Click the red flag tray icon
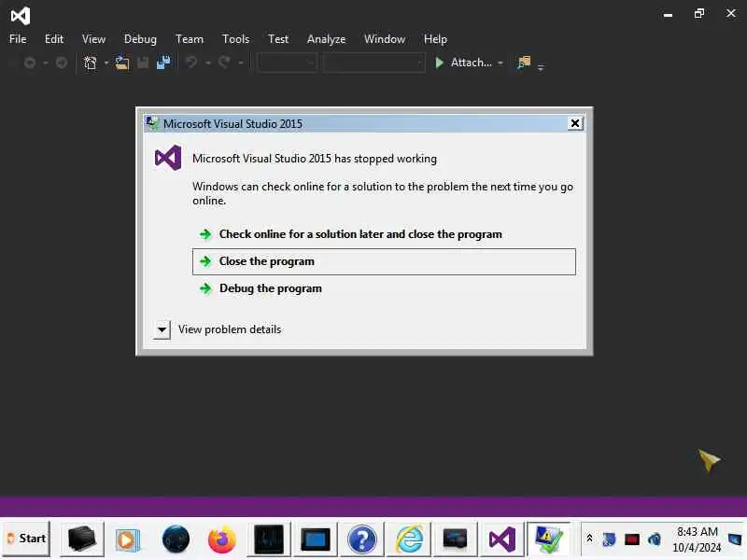 tap(632, 539)
